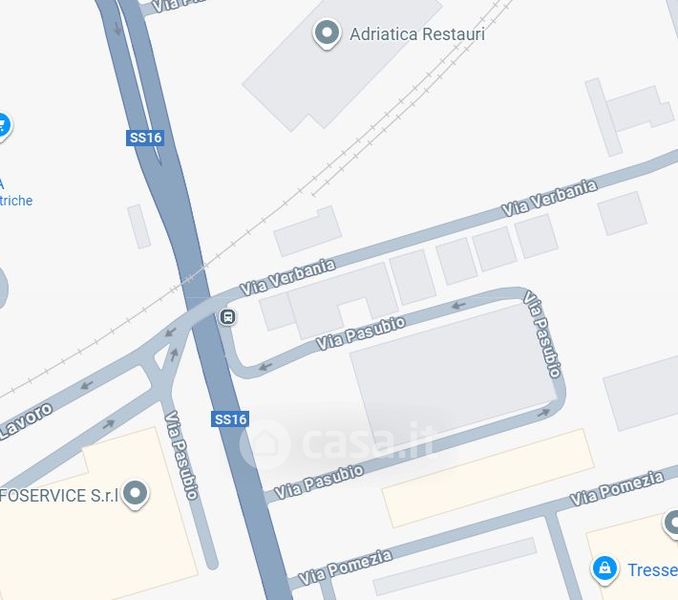The image size is (678, 600).
Task: Click the upper-right Via Verbania street label
Action: click(550, 198)
